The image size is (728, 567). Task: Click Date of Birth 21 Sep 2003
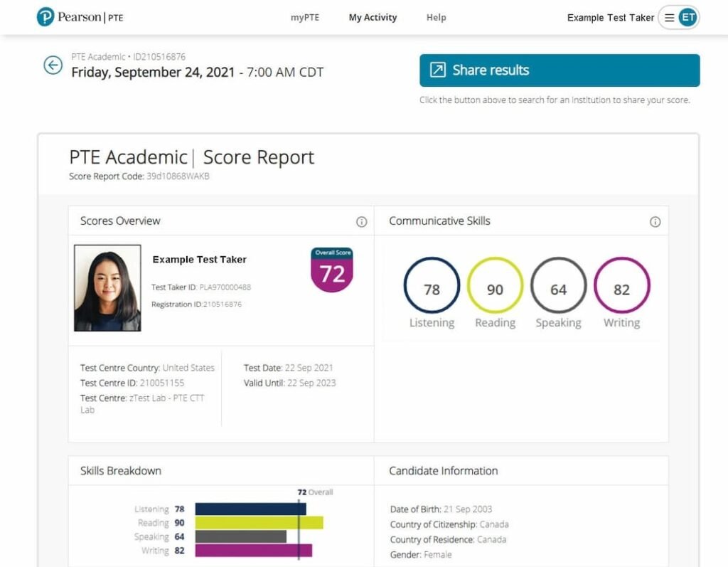coord(441,509)
